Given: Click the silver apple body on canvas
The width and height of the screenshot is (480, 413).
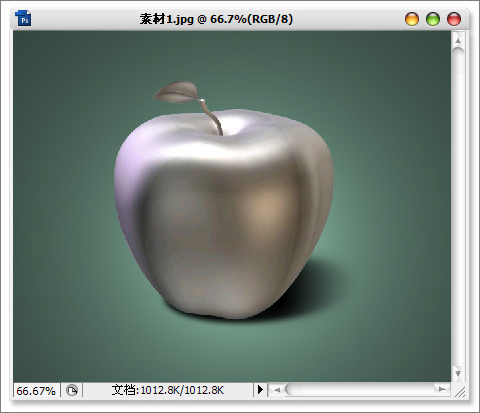Looking at the screenshot, I should [x=223, y=213].
